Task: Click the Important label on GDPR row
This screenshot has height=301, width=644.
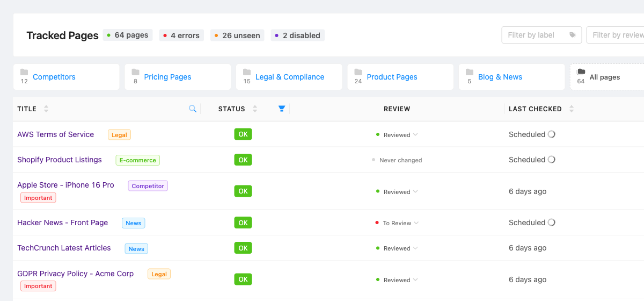Action: tap(38, 286)
